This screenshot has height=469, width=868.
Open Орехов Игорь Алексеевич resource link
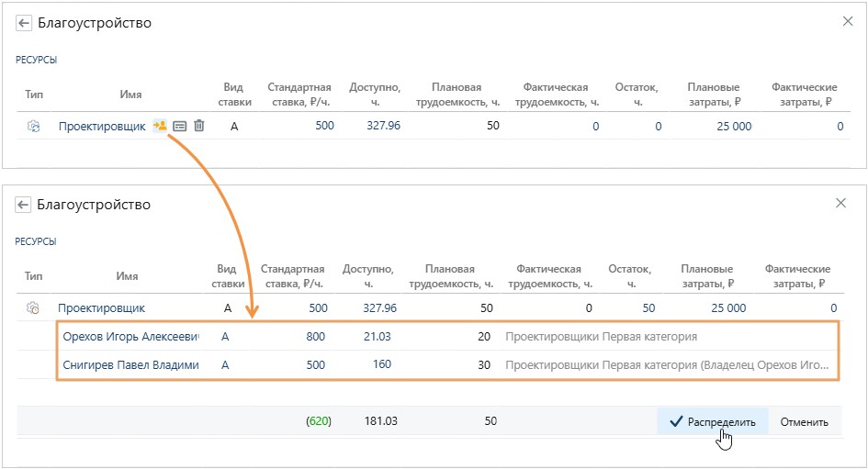(130, 337)
